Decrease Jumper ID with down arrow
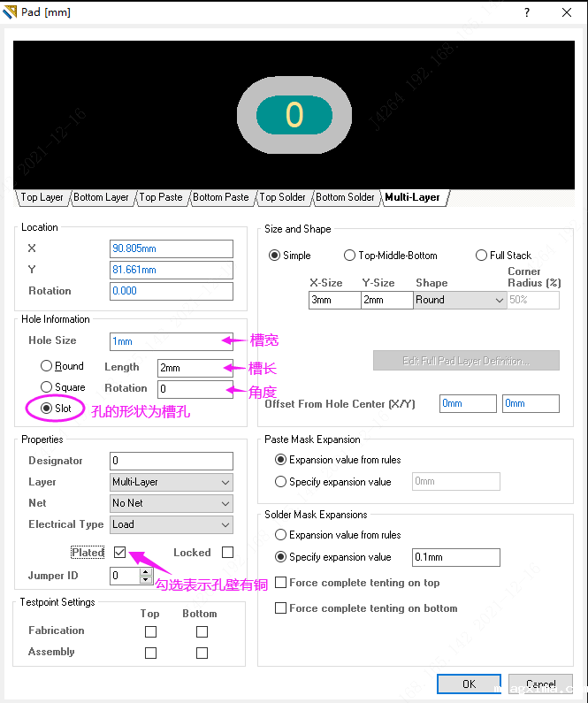The image size is (588, 703). [146, 580]
